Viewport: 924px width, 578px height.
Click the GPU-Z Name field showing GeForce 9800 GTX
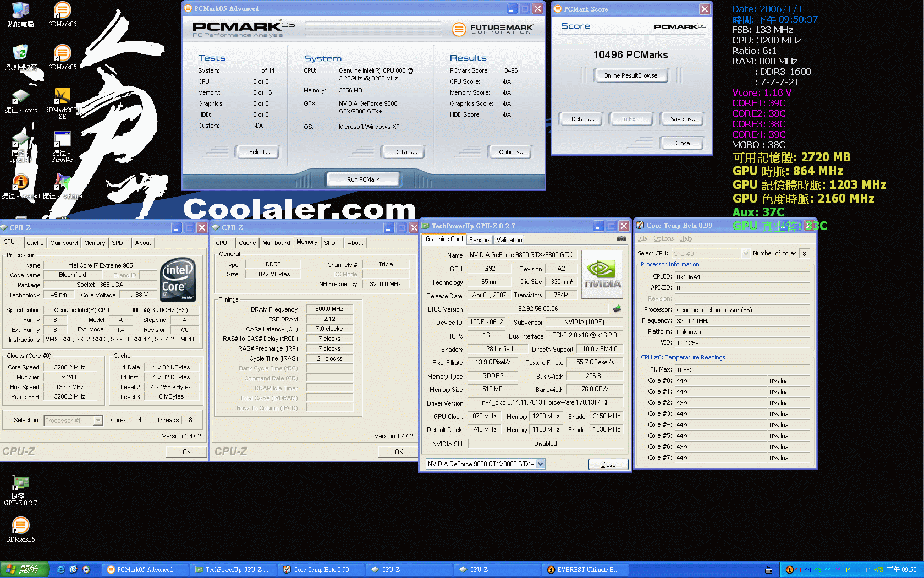click(x=522, y=255)
